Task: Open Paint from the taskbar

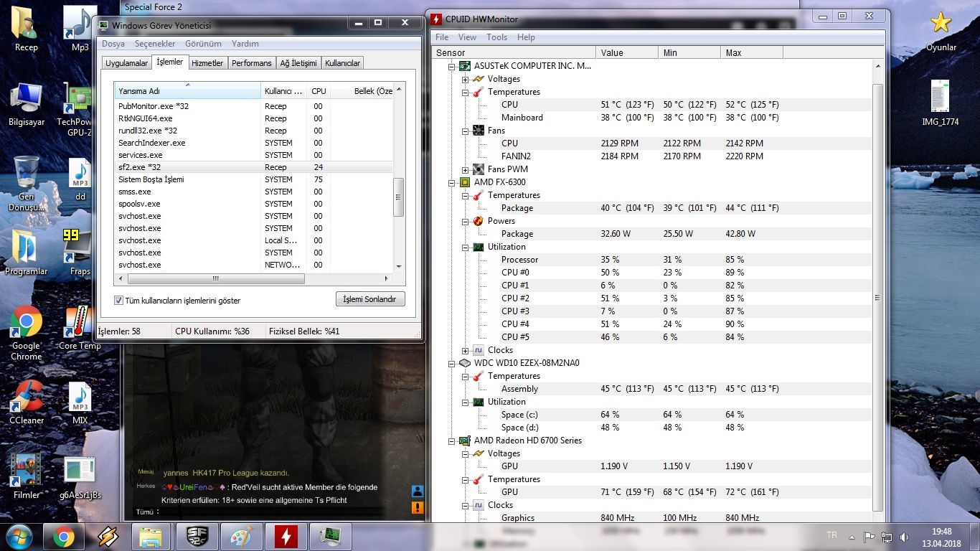Action: click(242, 537)
